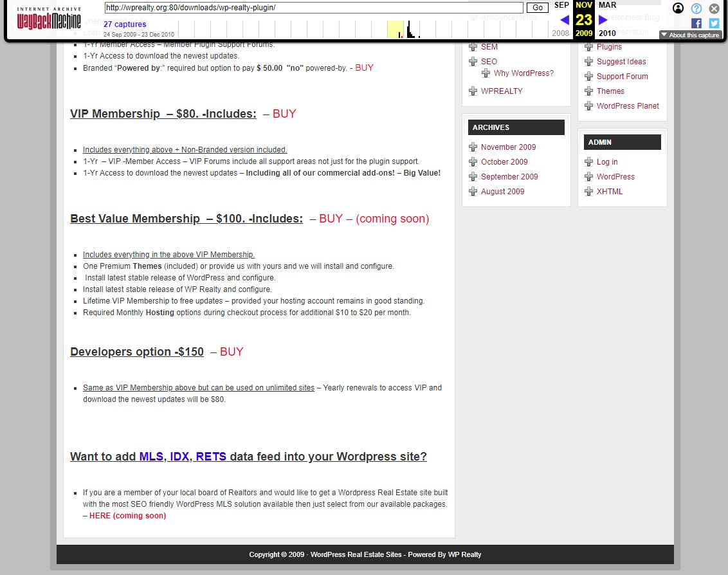Open the XHTML link
The width and height of the screenshot is (728, 575).
pyautogui.click(x=610, y=192)
